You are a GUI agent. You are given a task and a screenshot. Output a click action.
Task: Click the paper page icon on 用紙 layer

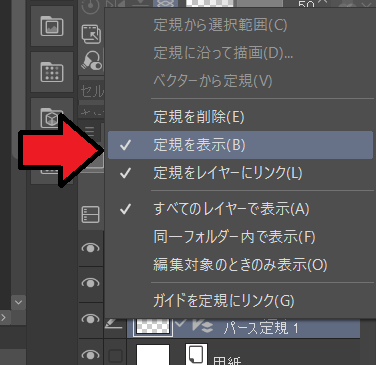[x=196, y=354]
